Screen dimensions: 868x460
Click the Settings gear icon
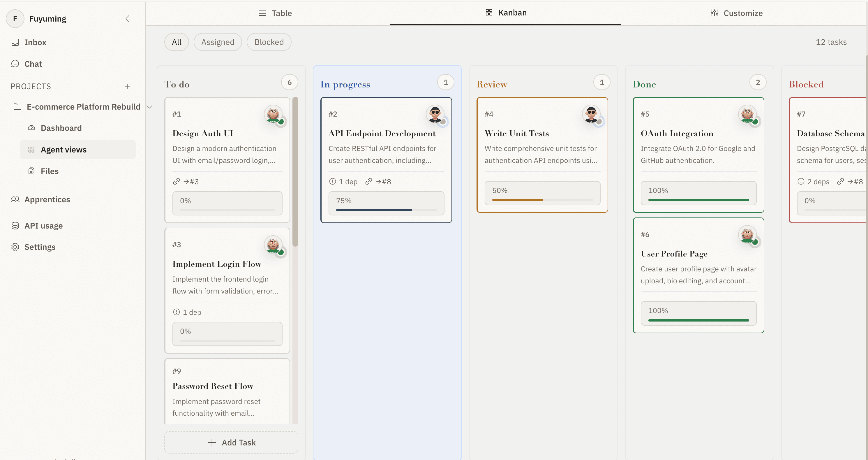[15, 247]
